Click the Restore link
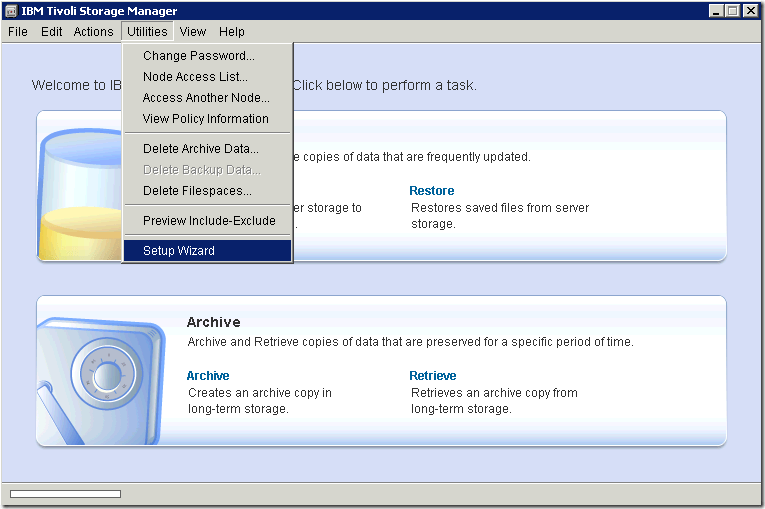The image size is (765, 509). [x=432, y=191]
